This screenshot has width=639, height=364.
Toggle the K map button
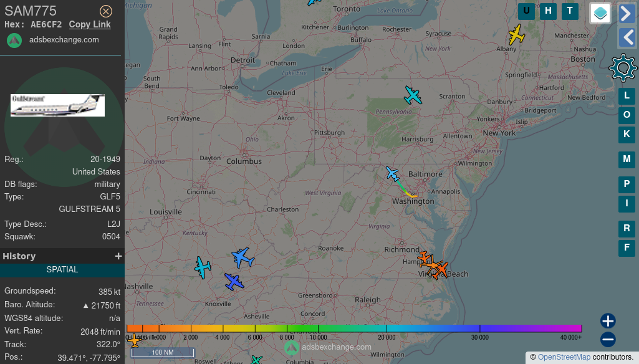tap(627, 134)
